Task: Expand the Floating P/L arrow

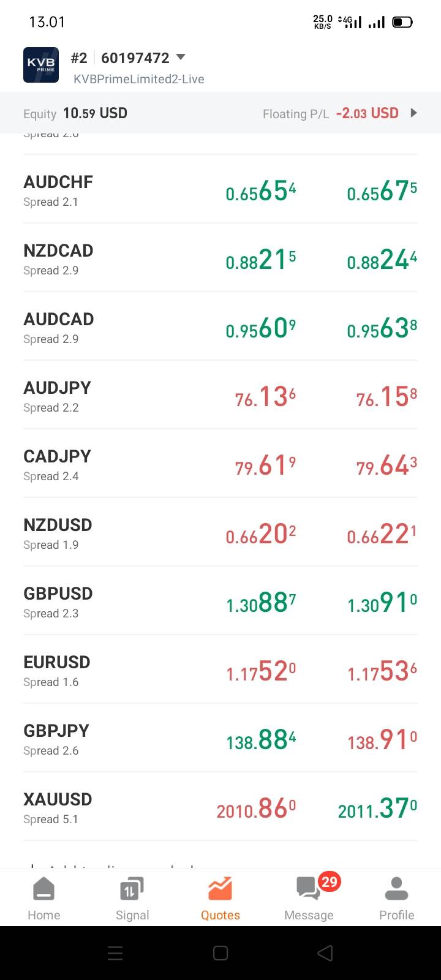Action: [x=413, y=113]
